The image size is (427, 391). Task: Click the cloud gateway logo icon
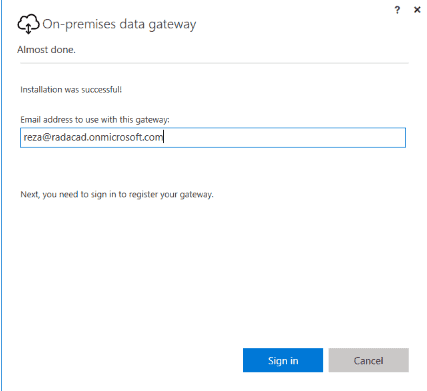click(x=28, y=24)
